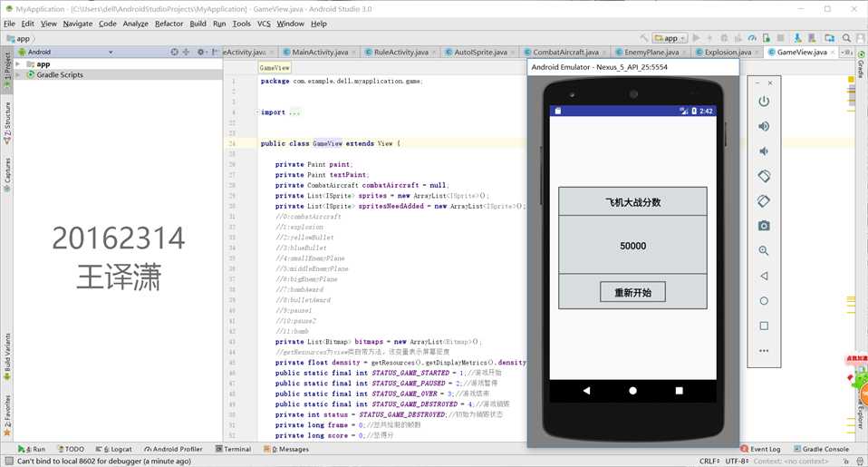Open the Logcat tool window

(113, 449)
